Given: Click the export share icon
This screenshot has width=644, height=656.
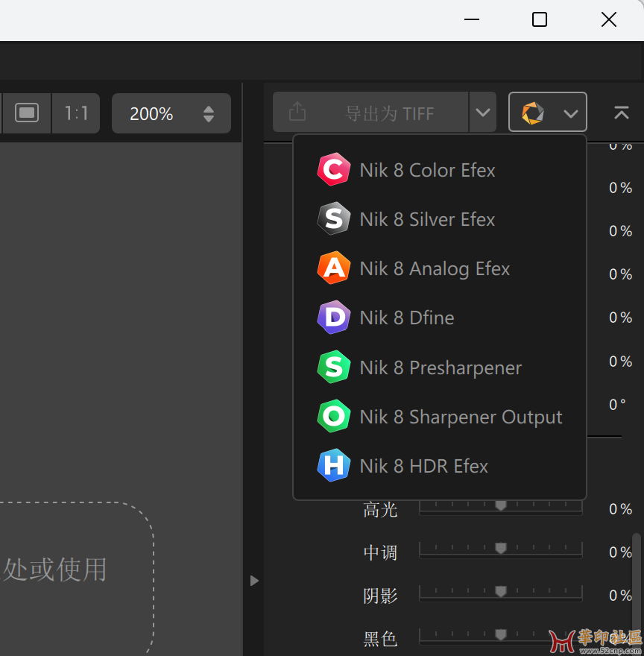Looking at the screenshot, I should (297, 112).
